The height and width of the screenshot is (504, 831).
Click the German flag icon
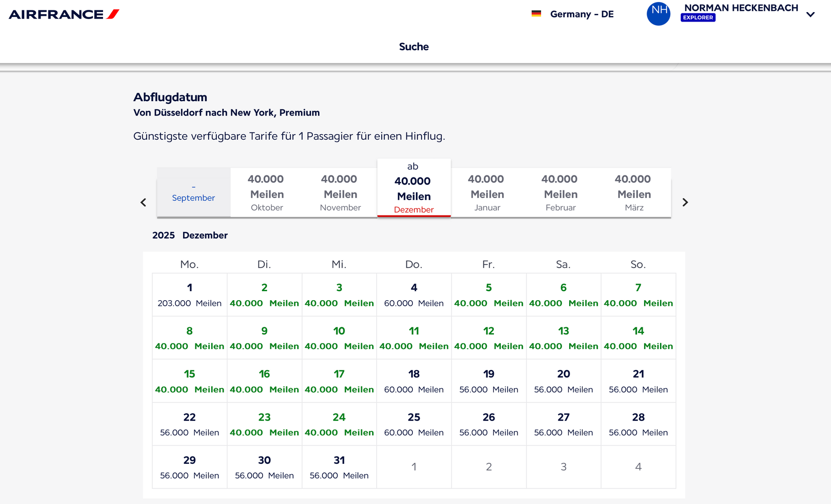pyautogui.click(x=536, y=14)
